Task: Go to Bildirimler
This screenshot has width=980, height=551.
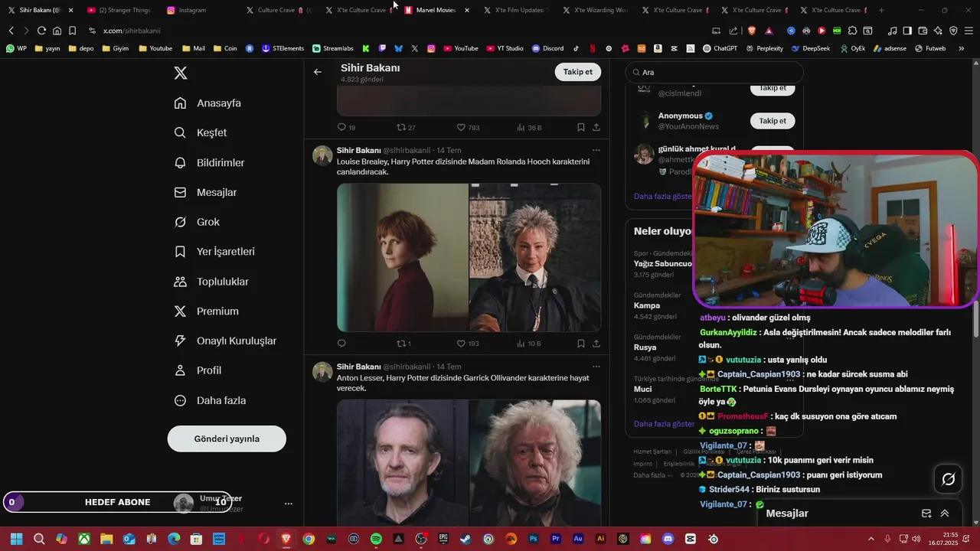Action: pyautogui.click(x=209, y=162)
